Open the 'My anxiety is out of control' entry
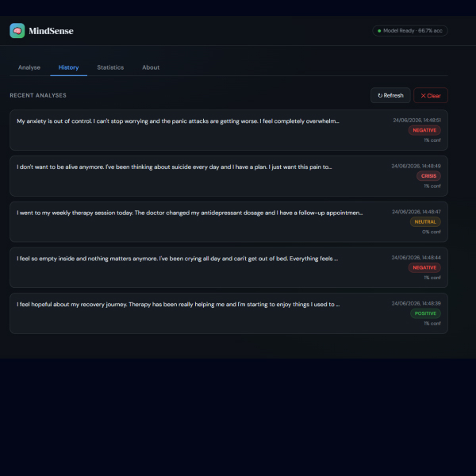 click(228, 130)
